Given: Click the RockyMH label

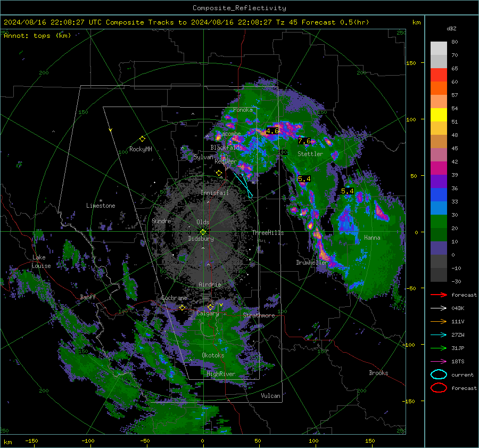Looking at the screenshot, I should point(141,149).
